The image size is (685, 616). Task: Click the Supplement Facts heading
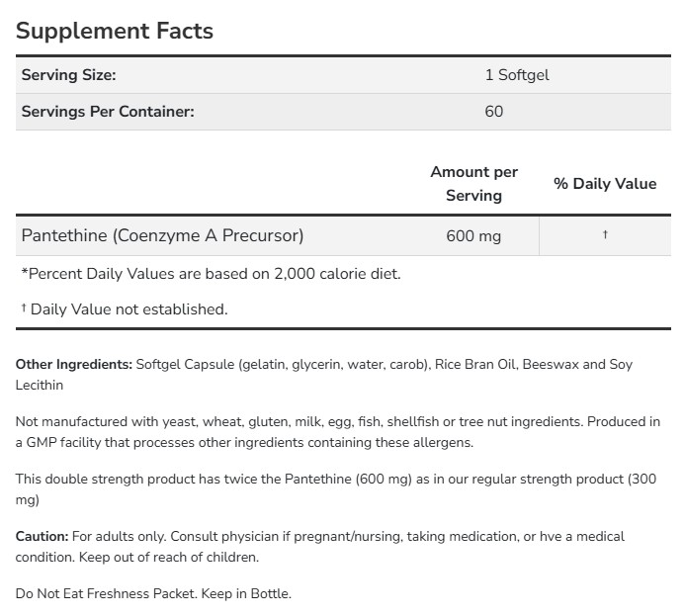[x=115, y=31]
